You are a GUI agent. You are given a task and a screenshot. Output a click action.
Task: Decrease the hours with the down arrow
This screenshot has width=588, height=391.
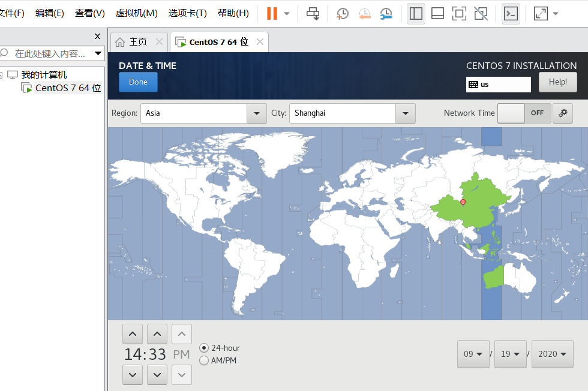click(133, 375)
